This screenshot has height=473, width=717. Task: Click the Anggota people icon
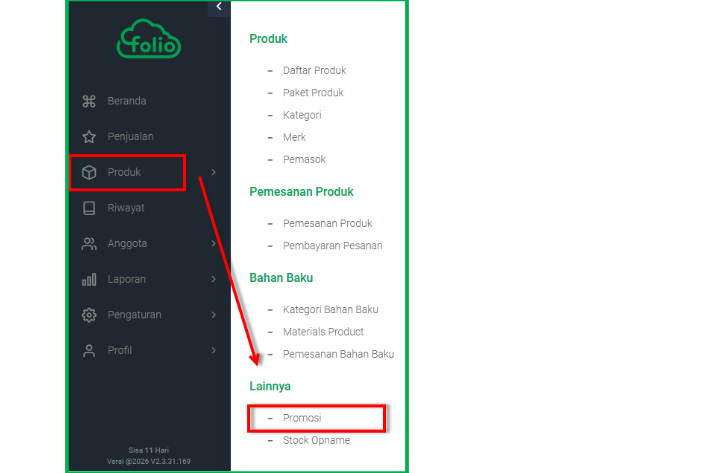(x=88, y=243)
